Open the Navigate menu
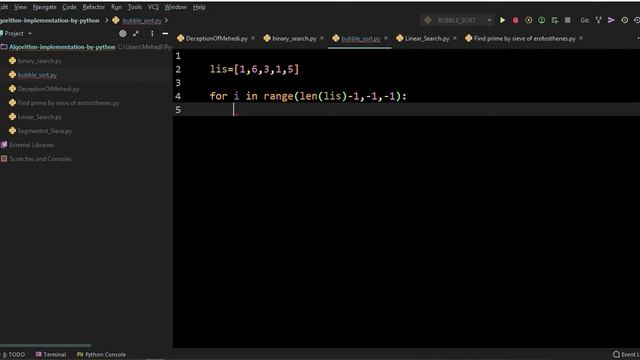 44,7
